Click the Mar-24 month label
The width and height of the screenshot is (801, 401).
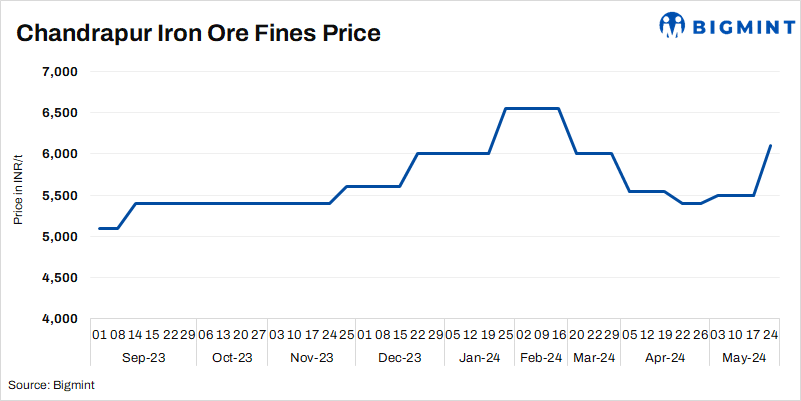[x=594, y=357]
